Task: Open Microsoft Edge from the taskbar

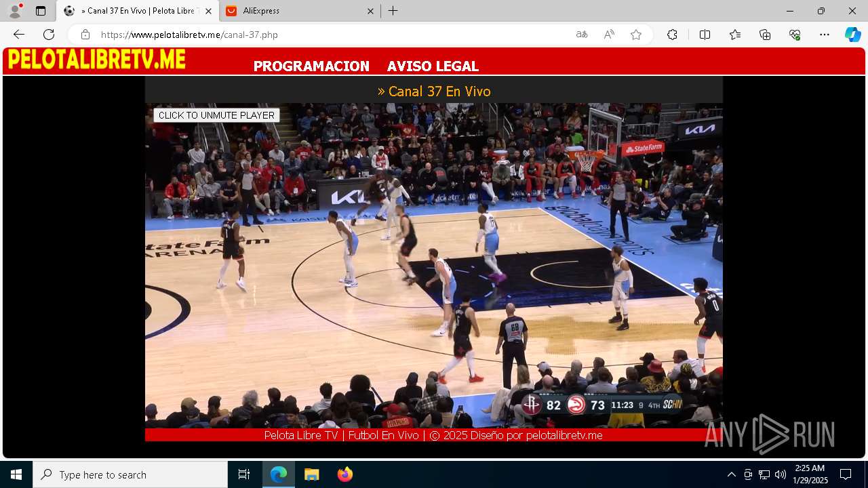Action: pos(279,474)
